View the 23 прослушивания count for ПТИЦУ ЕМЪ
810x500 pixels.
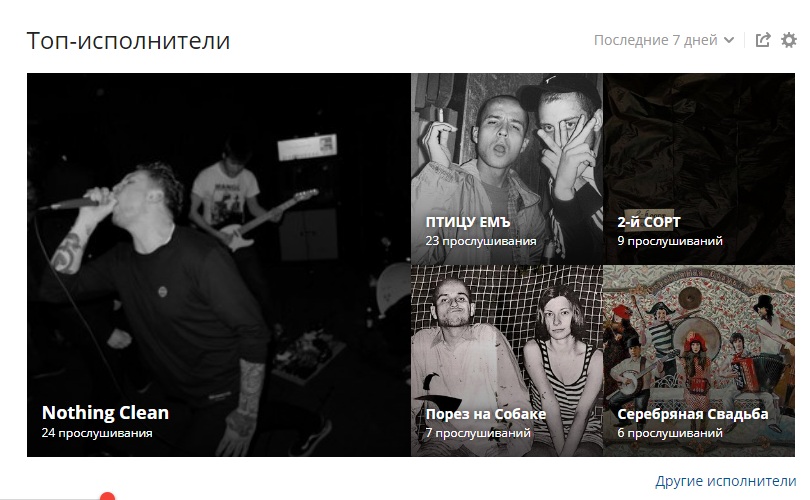pyautogui.click(x=481, y=241)
